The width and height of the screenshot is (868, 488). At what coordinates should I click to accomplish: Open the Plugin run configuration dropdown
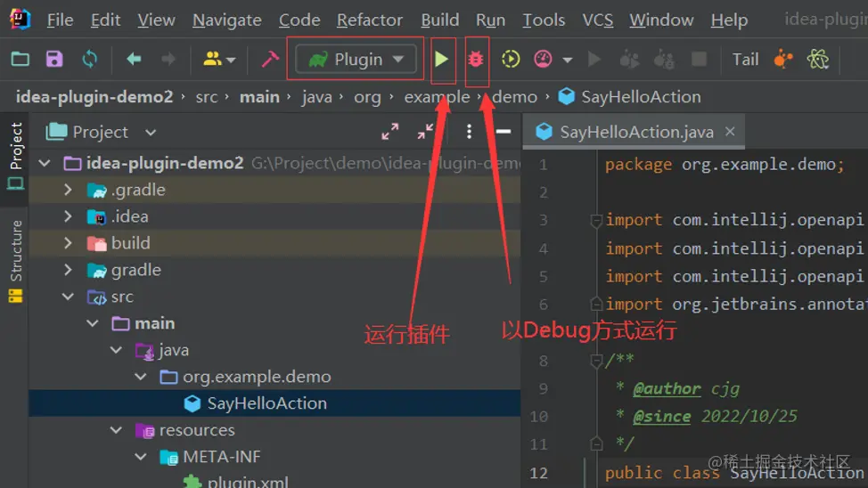pyautogui.click(x=356, y=59)
